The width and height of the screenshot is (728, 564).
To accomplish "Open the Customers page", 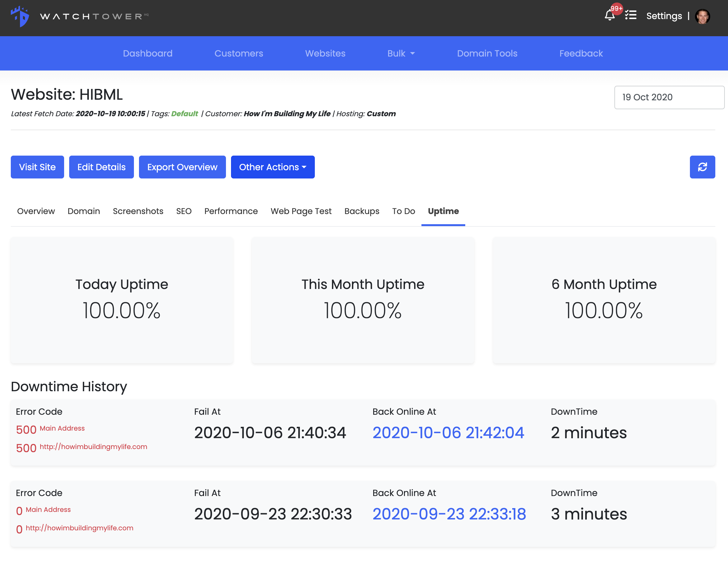I will pyautogui.click(x=239, y=53).
